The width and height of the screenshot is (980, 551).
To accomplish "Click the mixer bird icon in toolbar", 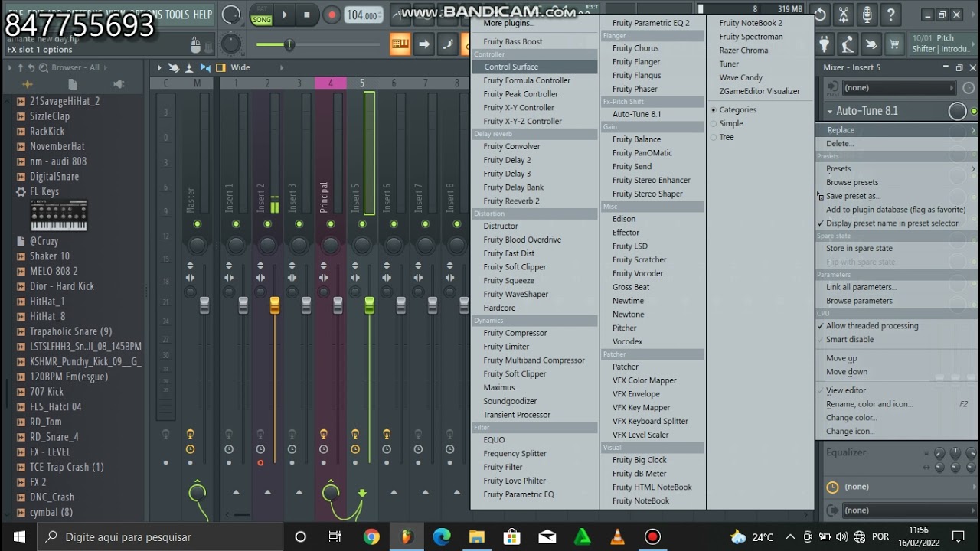I will tap(175, 67).
